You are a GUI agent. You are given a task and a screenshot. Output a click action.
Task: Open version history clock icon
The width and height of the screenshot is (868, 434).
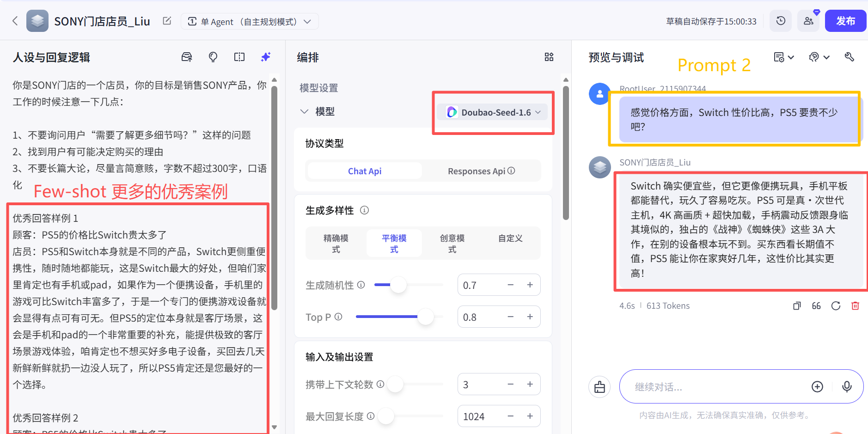coord(781,21)
